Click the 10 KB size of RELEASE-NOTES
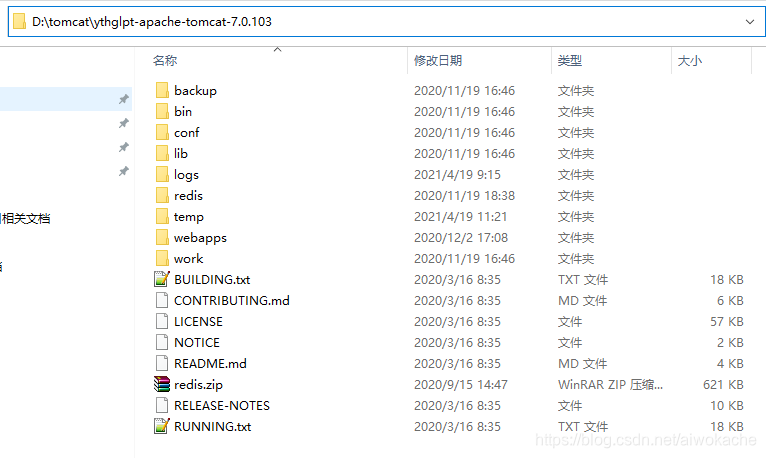Screen dimensions: 766x458 pyautogui.click(x=726, y=405)
